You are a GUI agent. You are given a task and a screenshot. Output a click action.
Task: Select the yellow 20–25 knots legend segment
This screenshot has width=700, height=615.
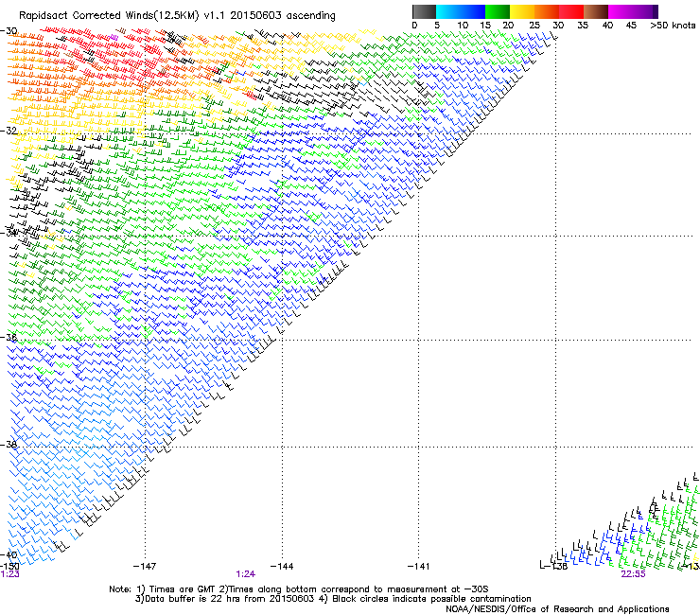pyautogui.click(x=522, y=11)
